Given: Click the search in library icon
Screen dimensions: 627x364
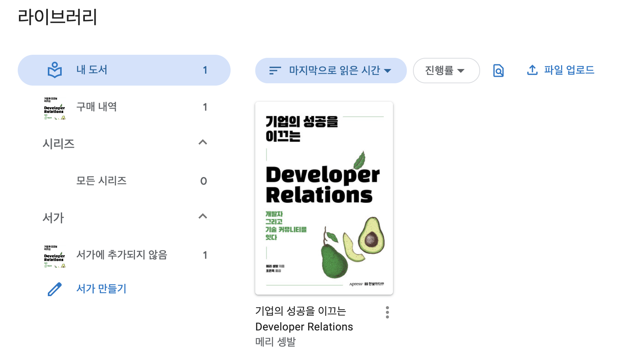Looking at the screenshot, I should point(499,71).
